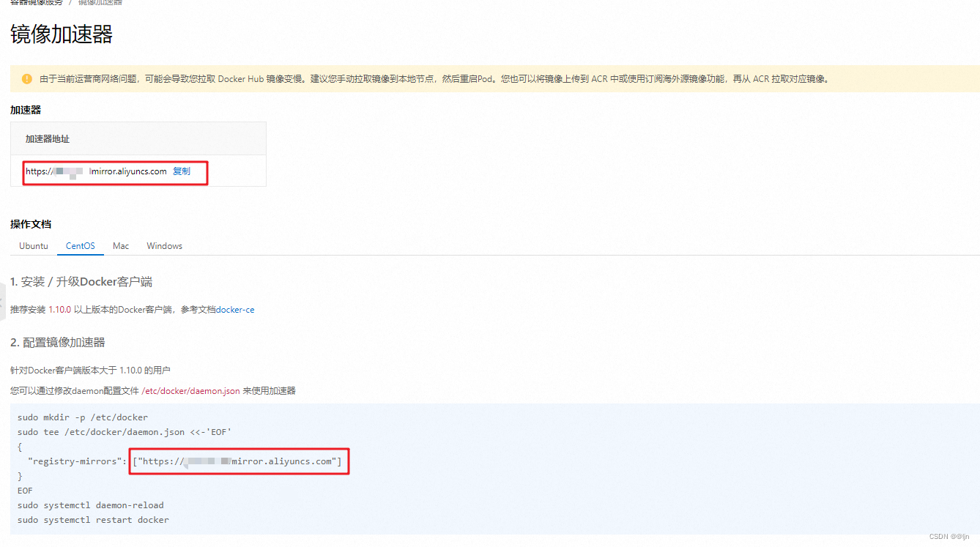Screen dimensions: 980x547
Task: Click the '2. 配置镜像加速器' heading
Action: [x=58, y=342]
